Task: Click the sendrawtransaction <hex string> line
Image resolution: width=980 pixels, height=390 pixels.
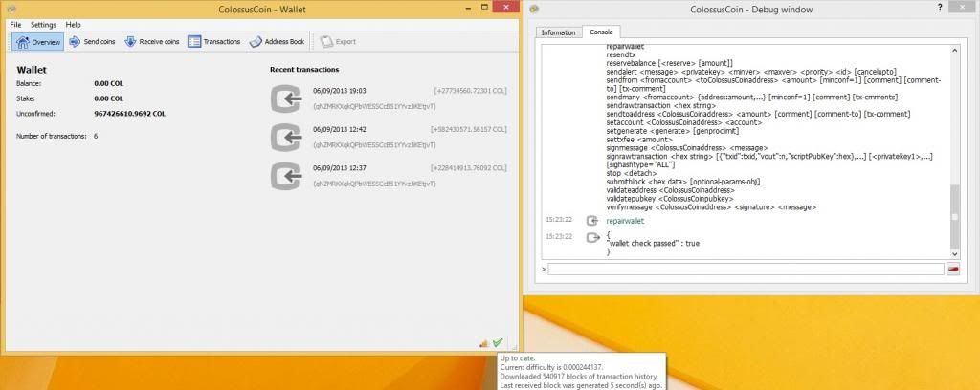Action: point(662,106)
